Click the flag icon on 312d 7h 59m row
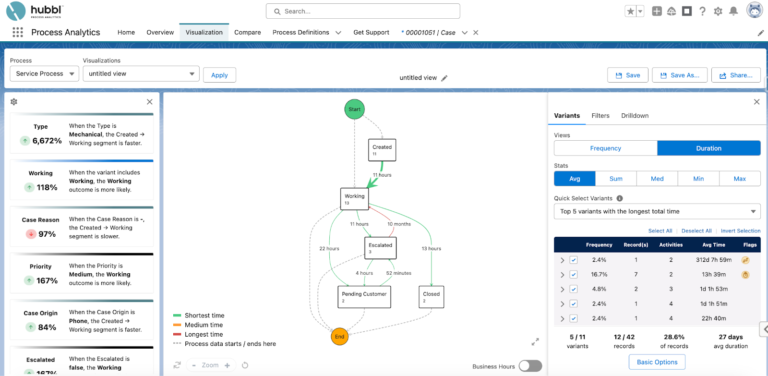 745,260
